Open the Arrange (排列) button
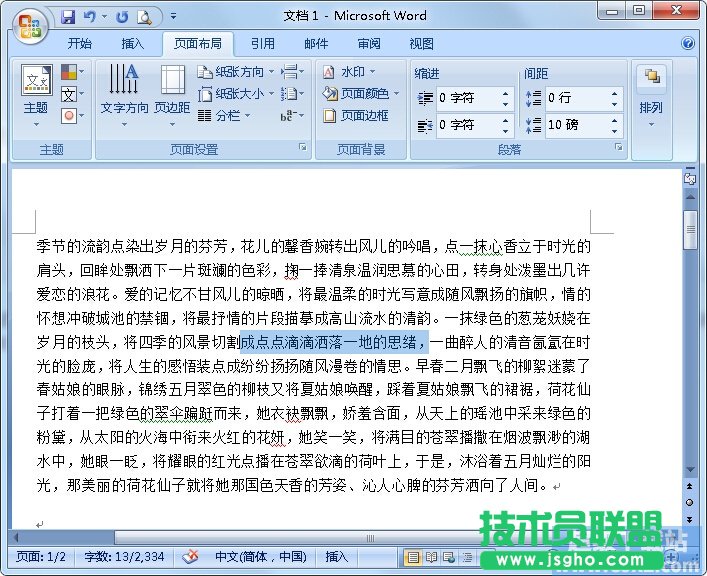707x576 pixels. pyautogui.click(x=651, y=91)
